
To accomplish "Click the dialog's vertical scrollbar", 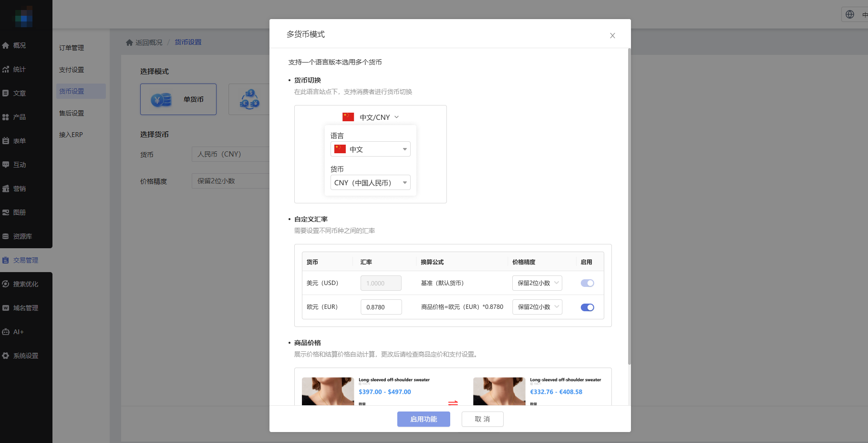I will point(629,206).
